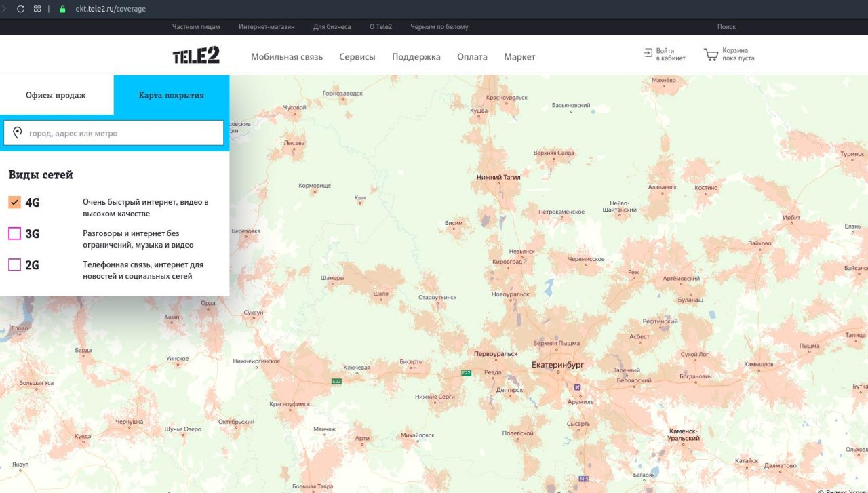Click Шаля label on the map
The height and width of the screenshot is (493, 868).
click(x=381, y=294)
